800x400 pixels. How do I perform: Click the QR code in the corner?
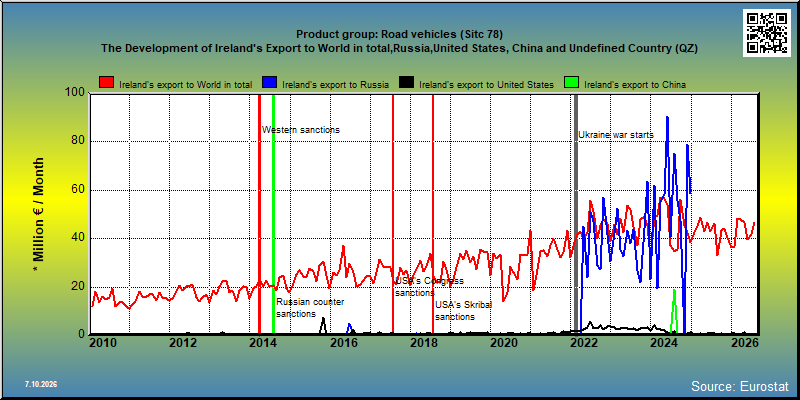click(766, 33)
